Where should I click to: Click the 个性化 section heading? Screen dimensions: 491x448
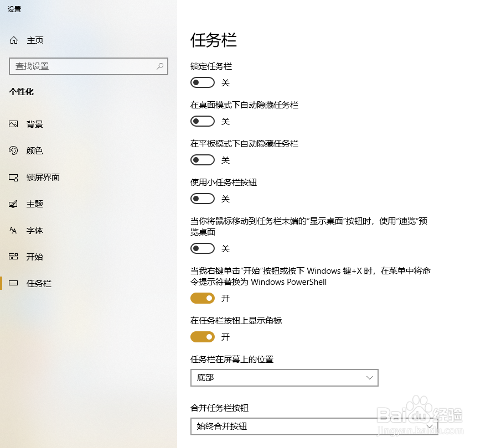pos(21,92)
